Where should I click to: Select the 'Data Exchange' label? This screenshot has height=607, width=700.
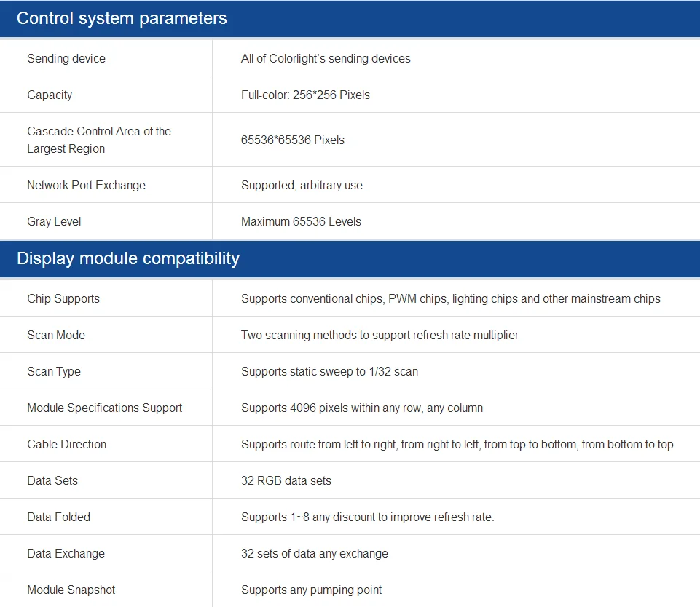[x=66, y=553]
